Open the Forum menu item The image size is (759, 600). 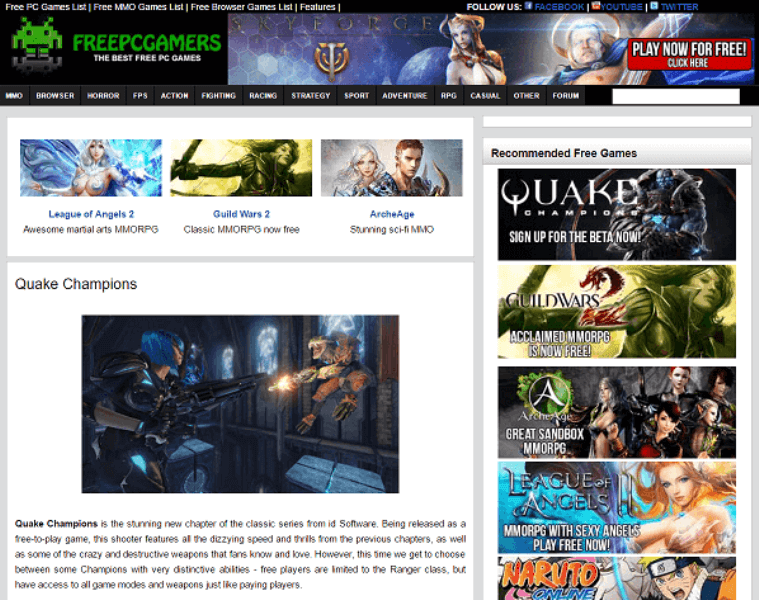565,95
